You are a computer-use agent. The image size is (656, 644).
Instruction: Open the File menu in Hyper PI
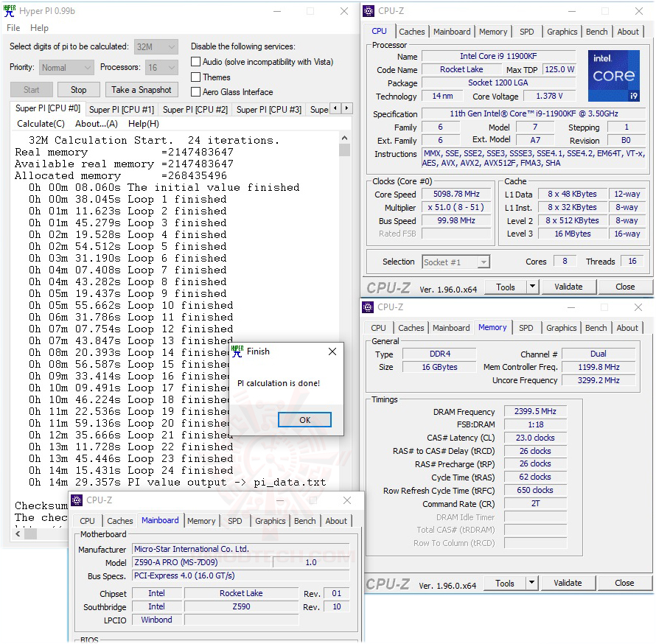click(13, 28)
